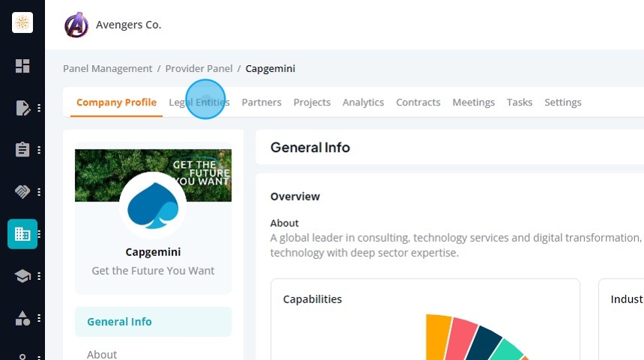Open the Settings tab
The width and height of the screenshot is (644, 360).
tap(562, 103)
